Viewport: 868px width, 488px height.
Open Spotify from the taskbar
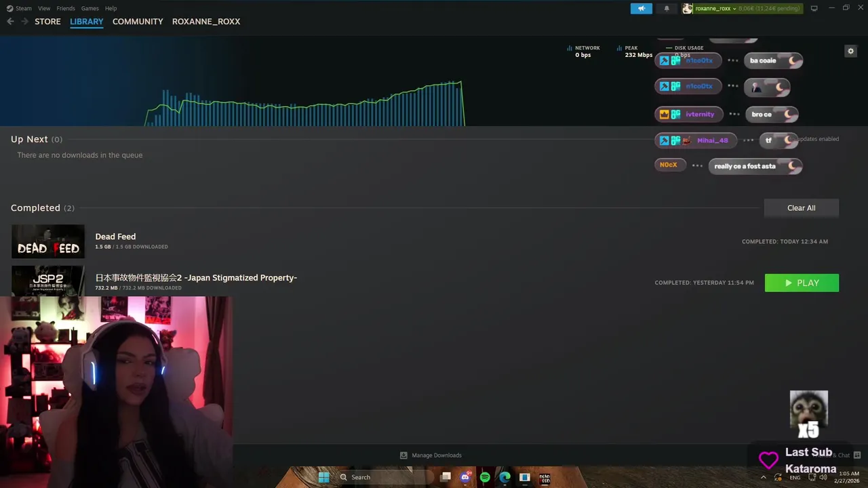coord(485,477)
